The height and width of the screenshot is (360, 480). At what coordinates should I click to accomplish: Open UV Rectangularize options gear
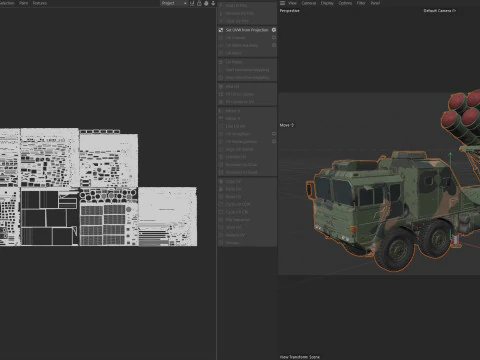coord(274,141)
